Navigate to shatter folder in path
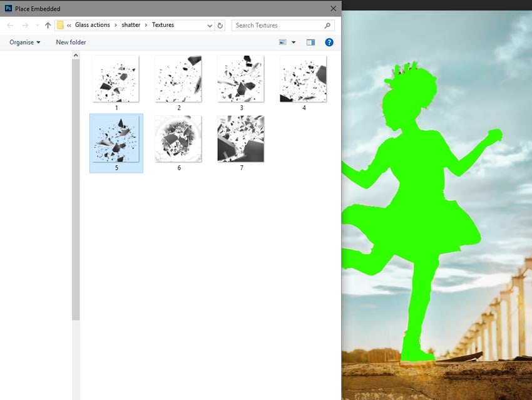This screenshot has height=400, width=532. coord(131,25)
